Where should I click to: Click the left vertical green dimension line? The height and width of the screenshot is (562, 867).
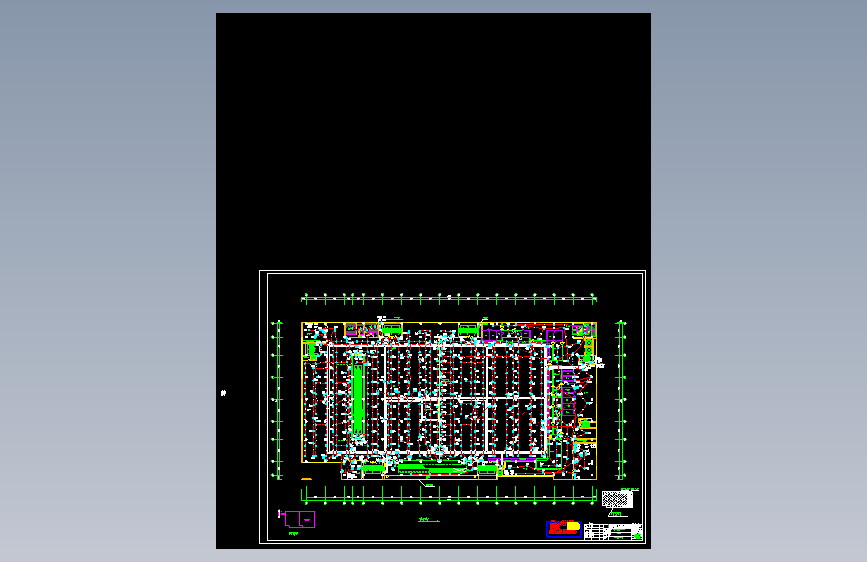(x=278, y=399)
